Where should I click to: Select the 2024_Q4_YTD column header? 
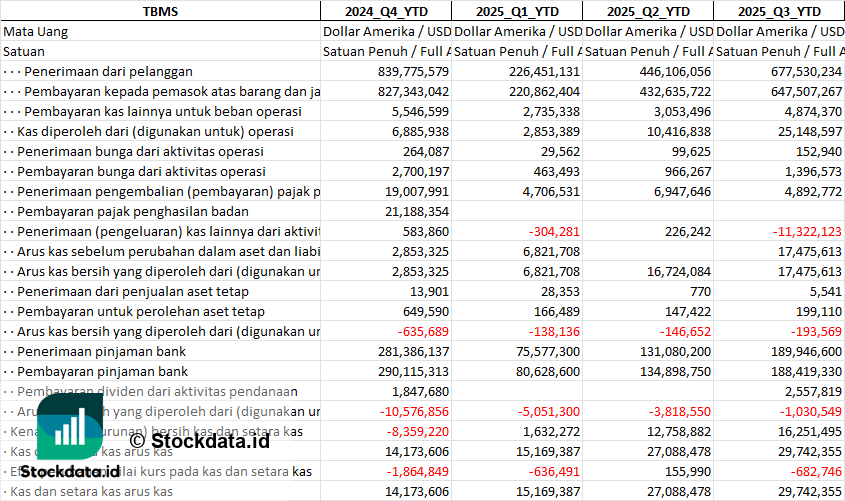[x=386, y=11]
